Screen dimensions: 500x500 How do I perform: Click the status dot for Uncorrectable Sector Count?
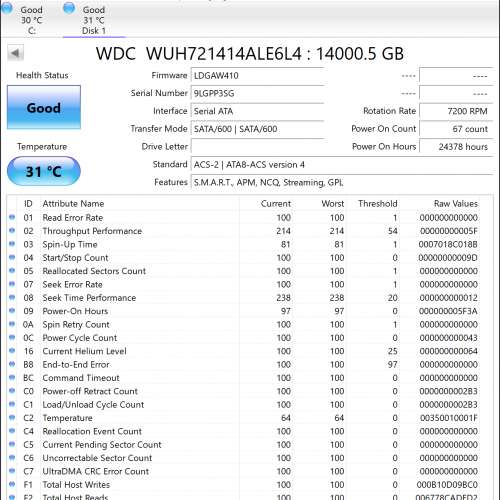[x=12, y=457]
